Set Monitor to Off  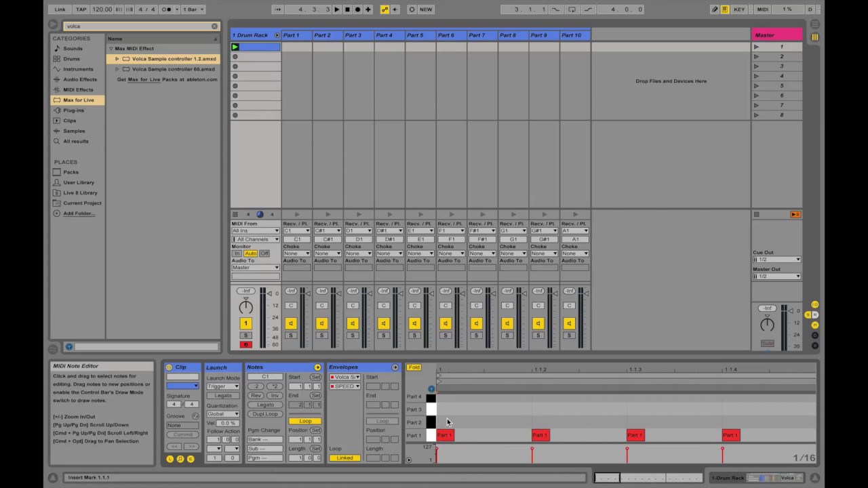[x=264, y=253]
